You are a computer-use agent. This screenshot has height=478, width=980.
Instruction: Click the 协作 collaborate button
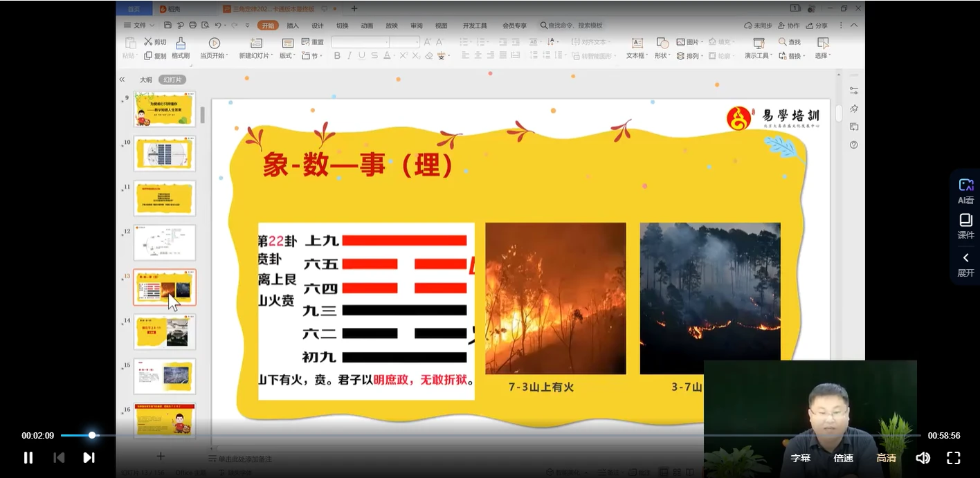[x=788, y=26]
